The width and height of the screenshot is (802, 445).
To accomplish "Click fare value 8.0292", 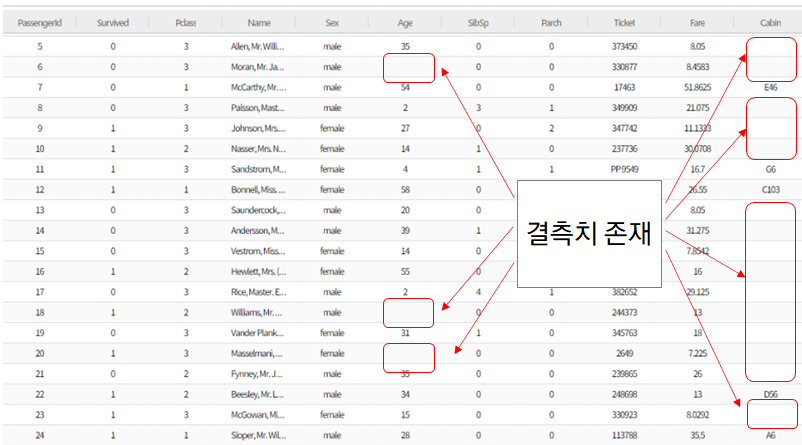I will click(698, 415).
